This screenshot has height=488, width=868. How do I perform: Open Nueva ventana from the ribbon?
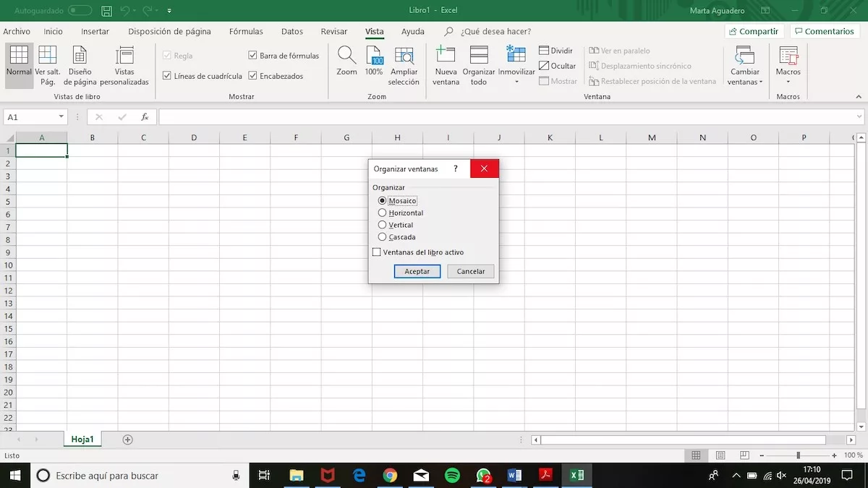click(x=446, y=56)
